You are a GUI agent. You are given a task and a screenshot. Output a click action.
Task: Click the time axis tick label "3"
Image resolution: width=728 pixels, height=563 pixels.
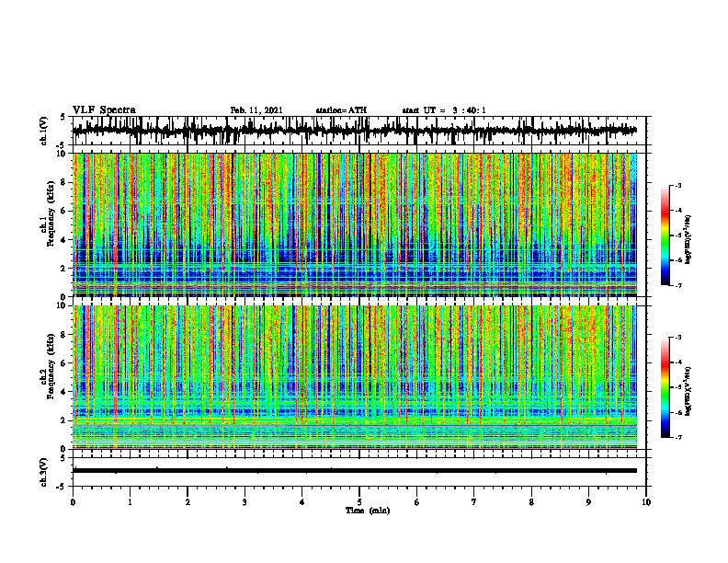tap(245, 502)
